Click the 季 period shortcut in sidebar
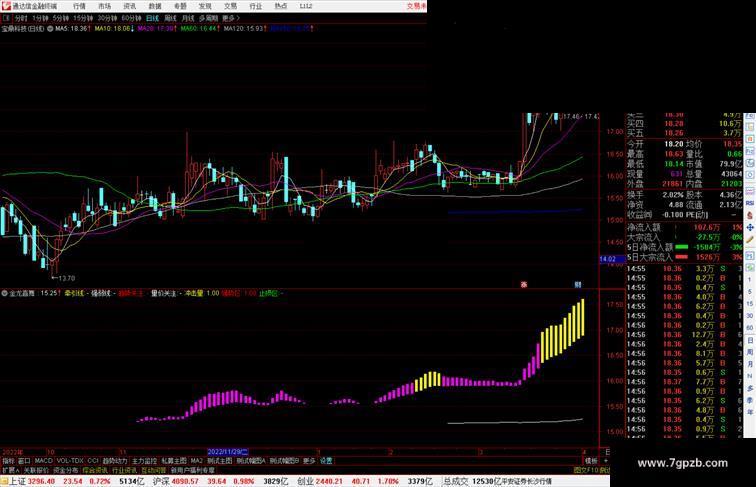The height and width of the screenshot is (487, 756). tap(750, 400)
